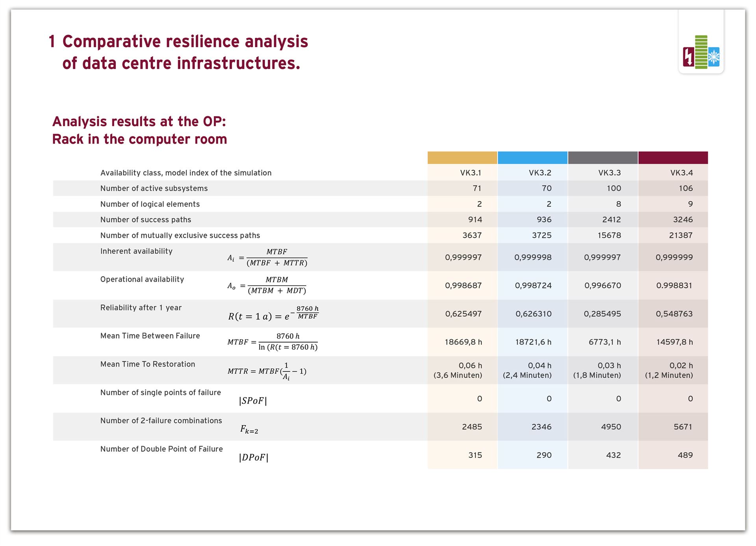
Task: Click the operational availability formula Ao
Action: pos(267,286)
